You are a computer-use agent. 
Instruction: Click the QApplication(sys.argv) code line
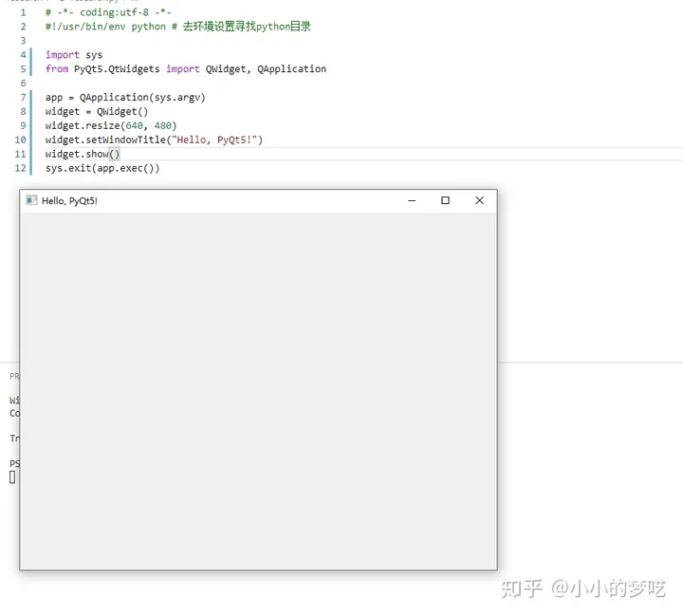click(x=125, y=97)
